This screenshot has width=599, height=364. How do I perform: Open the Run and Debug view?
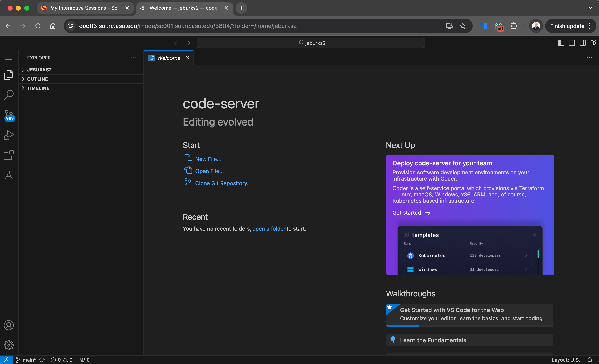point(9,135)
